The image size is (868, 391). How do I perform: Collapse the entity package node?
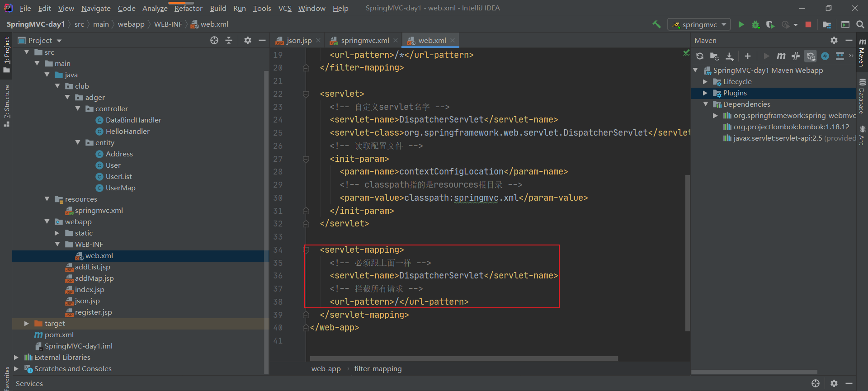78,142
